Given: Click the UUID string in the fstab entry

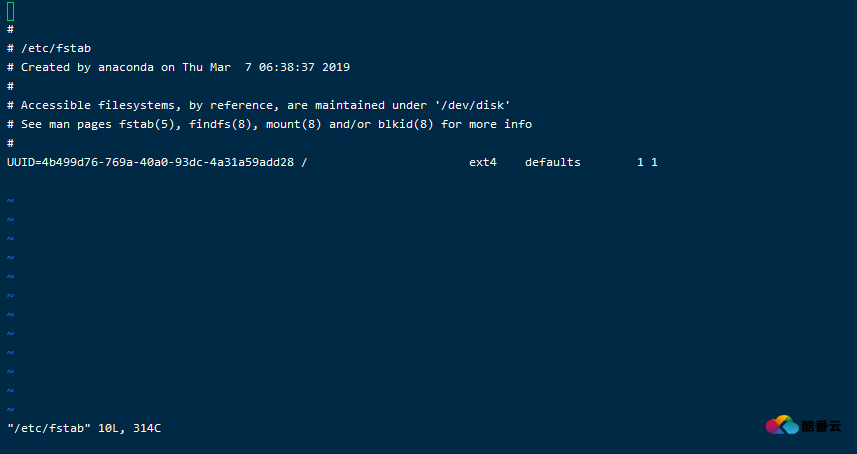Looking at the screenshot, I should pyautogui.click(x=150, y=162).
